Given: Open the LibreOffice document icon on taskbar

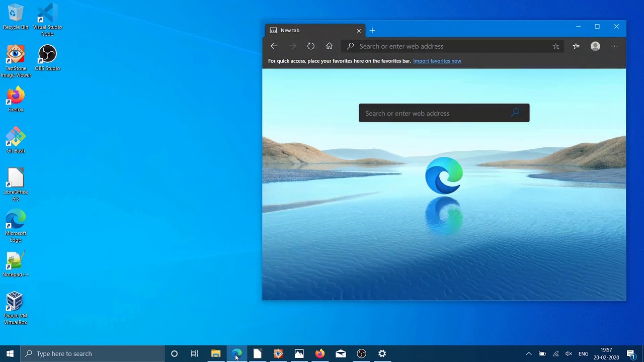Looking at the screenshot, I should click(x=257, y=353).
